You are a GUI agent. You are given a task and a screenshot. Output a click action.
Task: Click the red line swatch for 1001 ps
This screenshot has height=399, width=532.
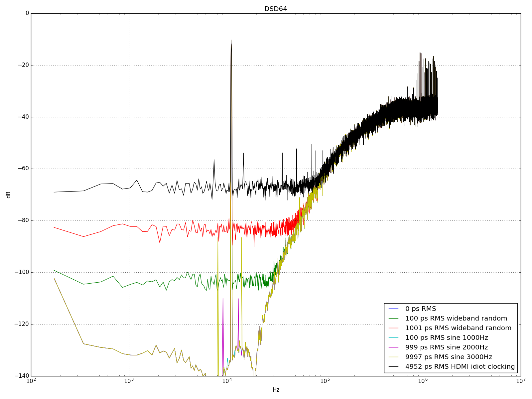393,328
